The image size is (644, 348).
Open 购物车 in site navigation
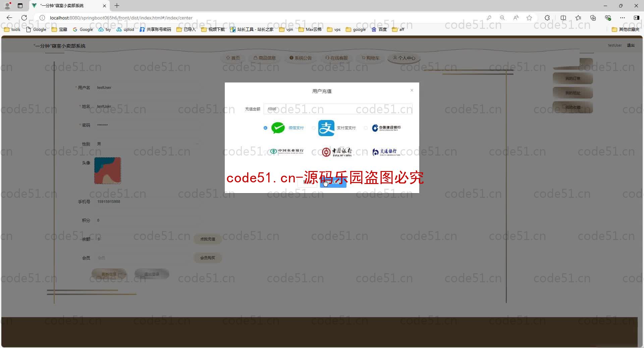click(x=371, y=58)
